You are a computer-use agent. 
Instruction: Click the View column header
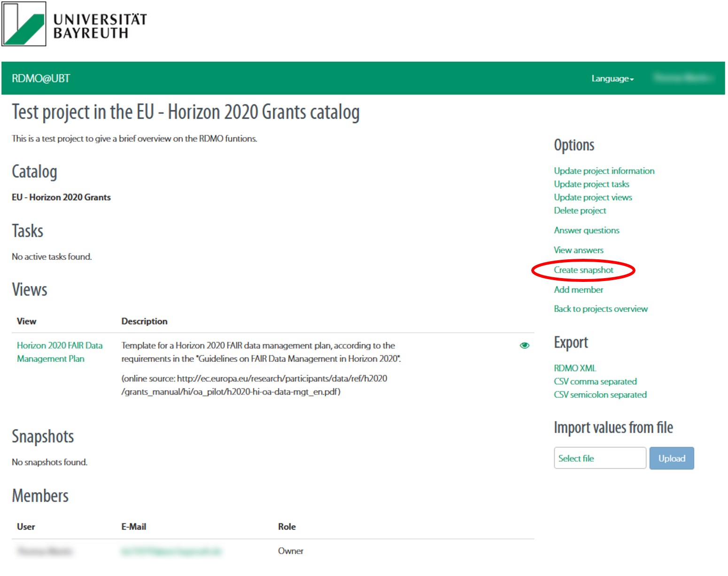click(x=26, y=321)
